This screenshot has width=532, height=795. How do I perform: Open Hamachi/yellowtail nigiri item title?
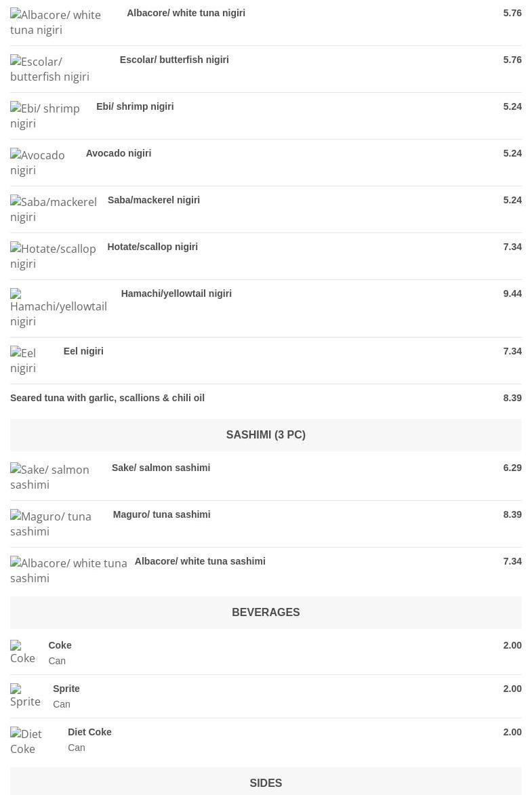176,293
